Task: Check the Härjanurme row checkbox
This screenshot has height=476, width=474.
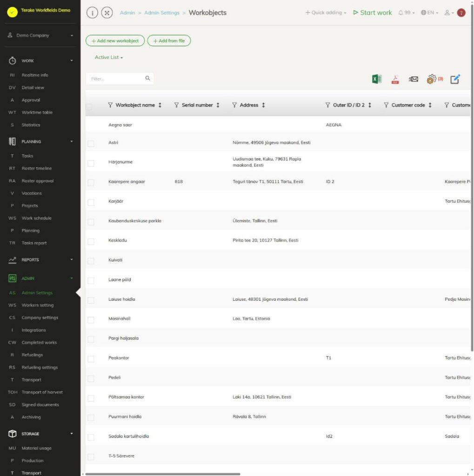Action: [91, 163]
